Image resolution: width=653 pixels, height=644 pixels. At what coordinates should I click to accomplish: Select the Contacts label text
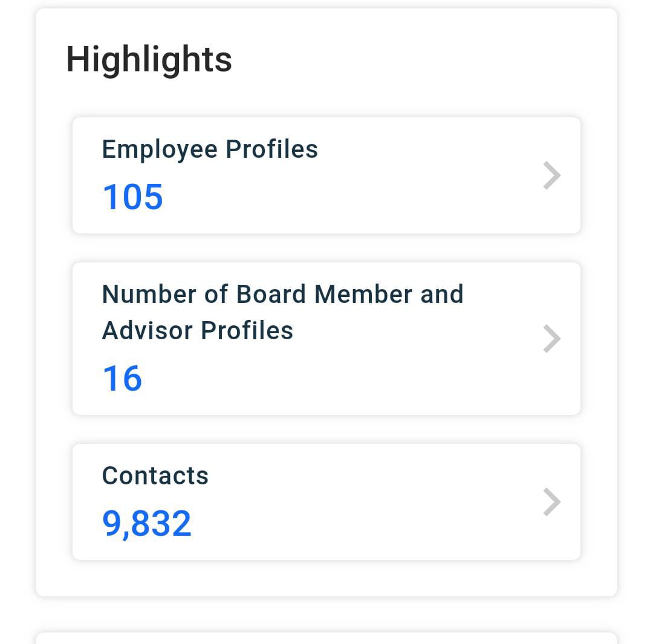[x=155, y=476]
